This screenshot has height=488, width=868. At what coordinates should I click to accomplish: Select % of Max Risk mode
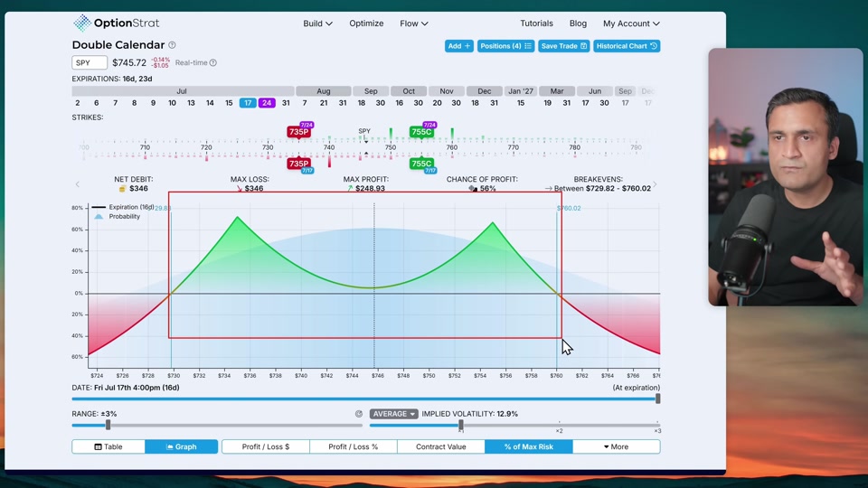click(x=529, y=446)
